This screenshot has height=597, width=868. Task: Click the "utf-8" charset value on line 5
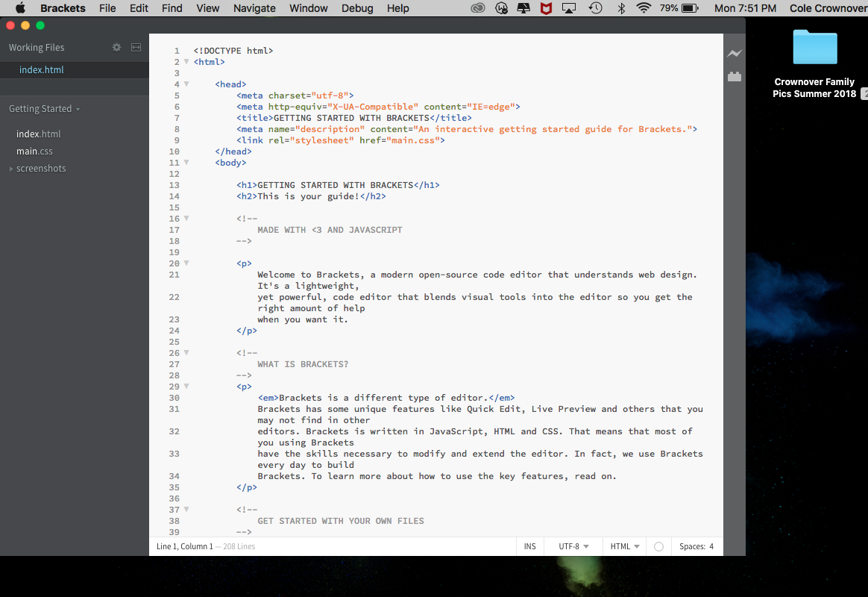point(330,96)
